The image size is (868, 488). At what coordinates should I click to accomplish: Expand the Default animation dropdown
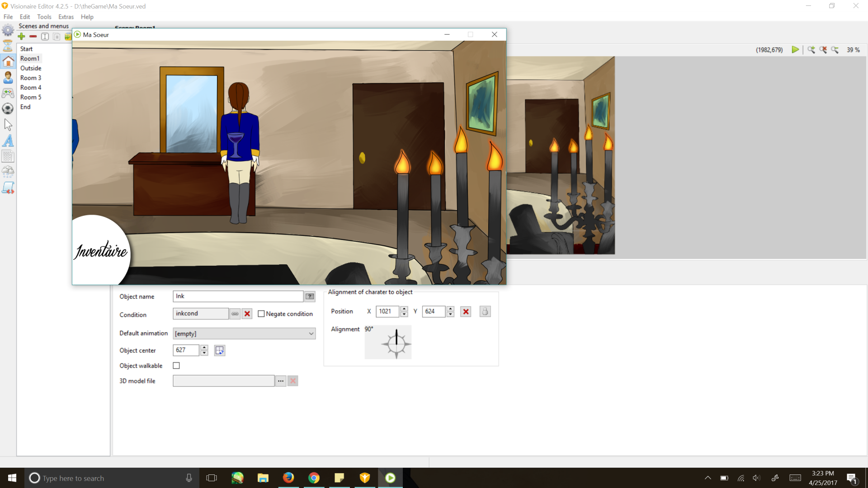[x=311, y=333]
